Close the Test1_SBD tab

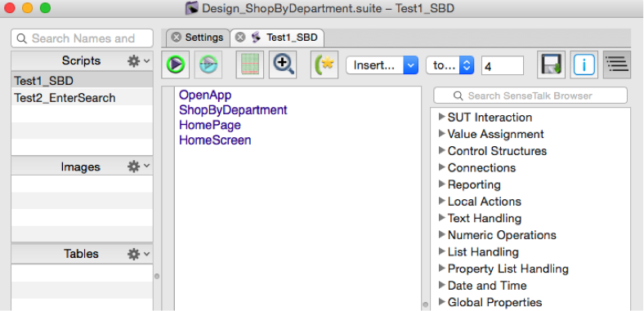pyautogui.click(x=240, y=38)
